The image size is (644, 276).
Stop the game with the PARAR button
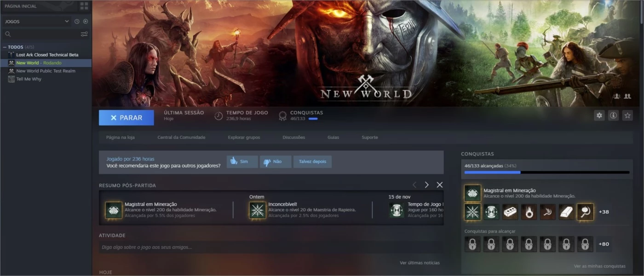(x=126, y=118)
